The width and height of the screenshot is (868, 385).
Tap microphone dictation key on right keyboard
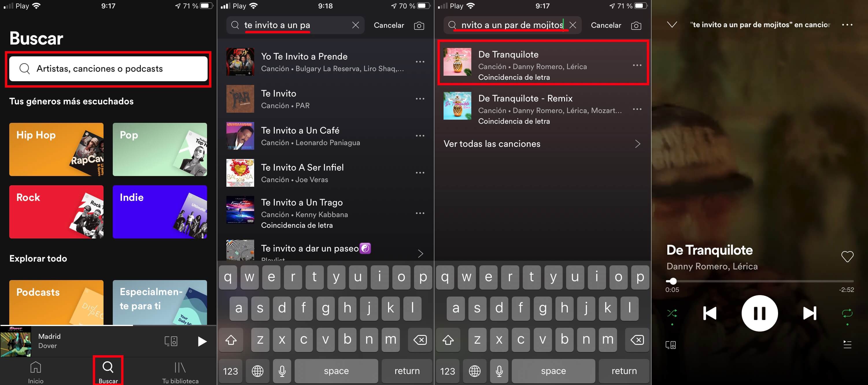(x=499, y=371)
